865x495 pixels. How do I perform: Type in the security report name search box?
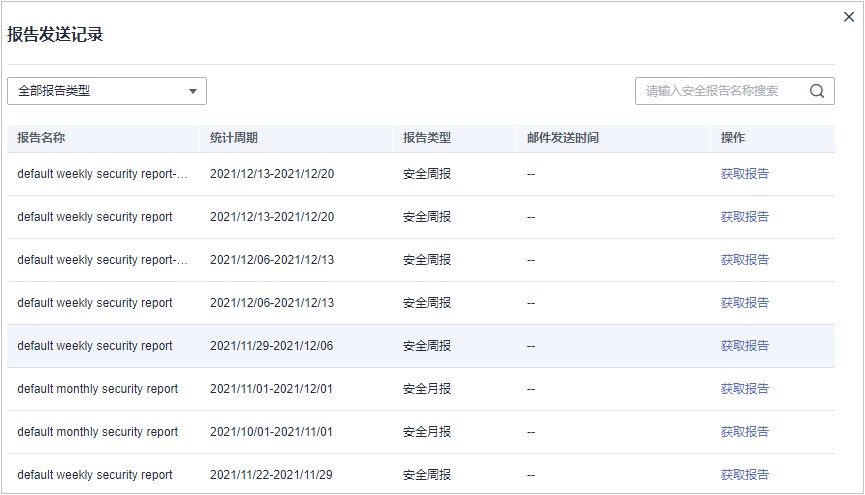pos(718,91)
